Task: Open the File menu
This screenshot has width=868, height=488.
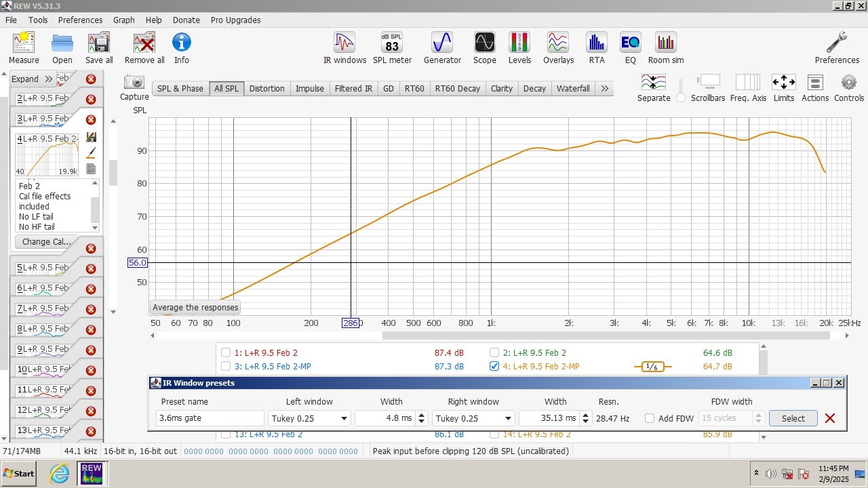Action: [12, 20]
